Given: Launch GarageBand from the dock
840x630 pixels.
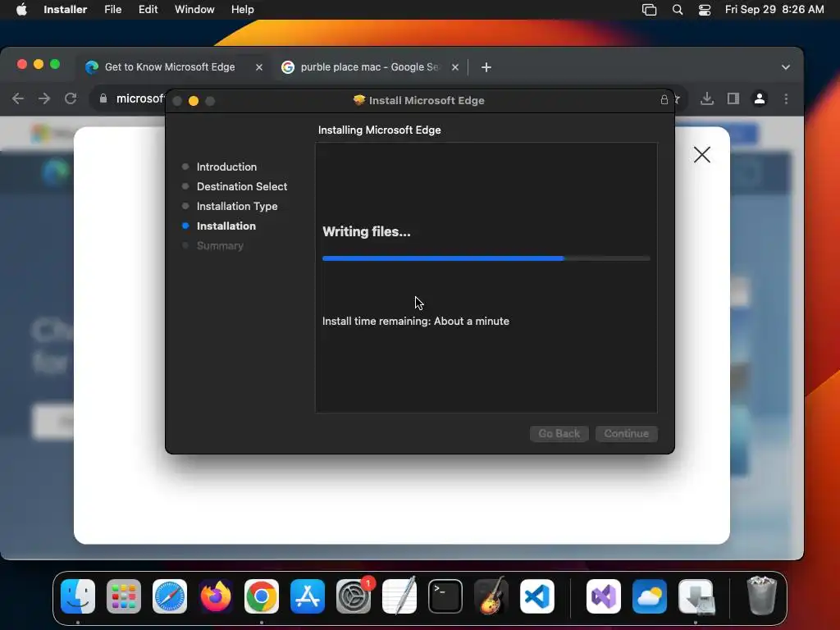Looking at the screenshot, I should tap(491, 596).
